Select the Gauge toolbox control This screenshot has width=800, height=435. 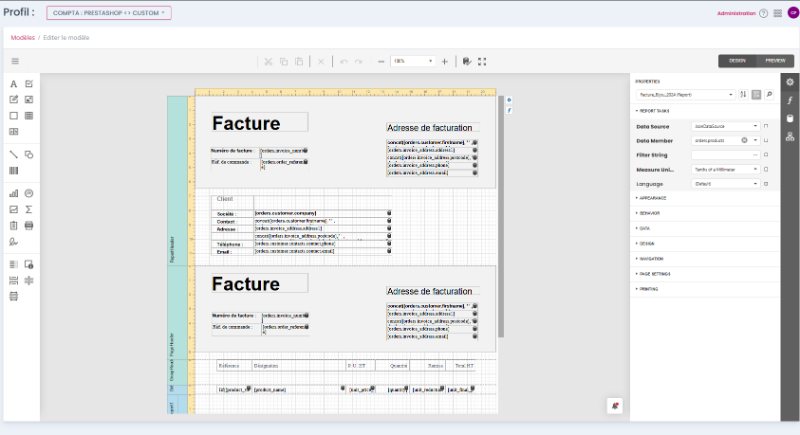(29, 193)
